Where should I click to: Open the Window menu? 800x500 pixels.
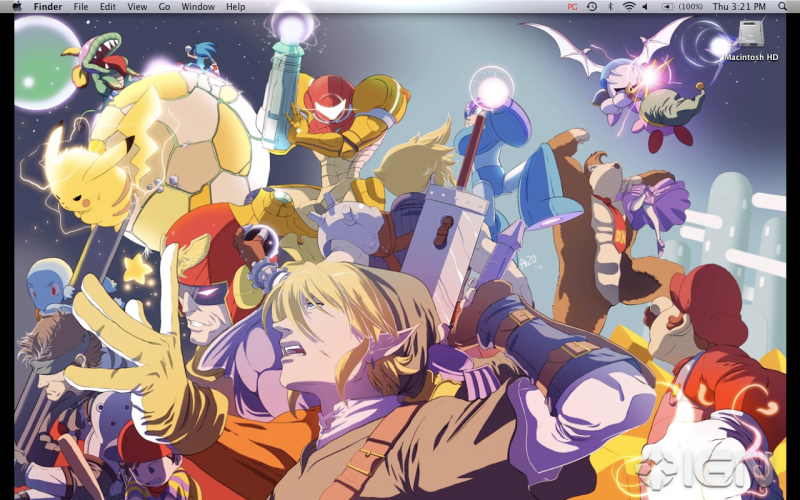pyautogui.click(x=198, y=7)
